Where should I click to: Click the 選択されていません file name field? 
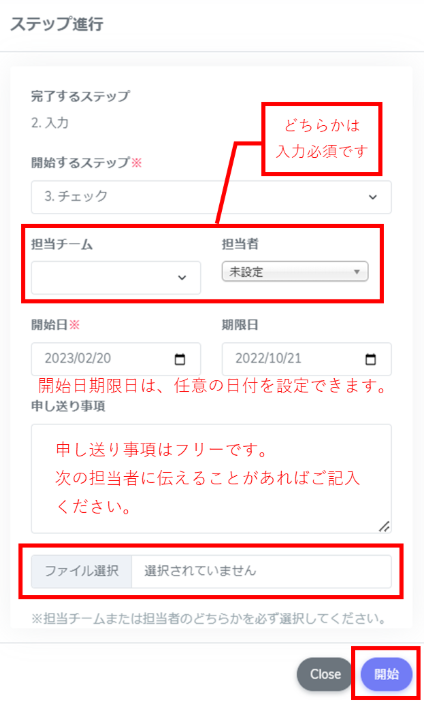point(262,571)
